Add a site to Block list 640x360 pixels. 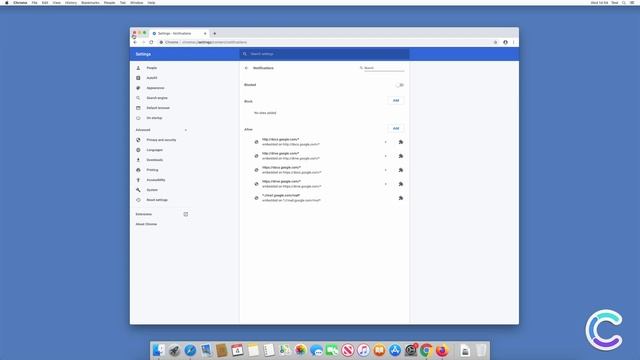(x=396, y=100)
